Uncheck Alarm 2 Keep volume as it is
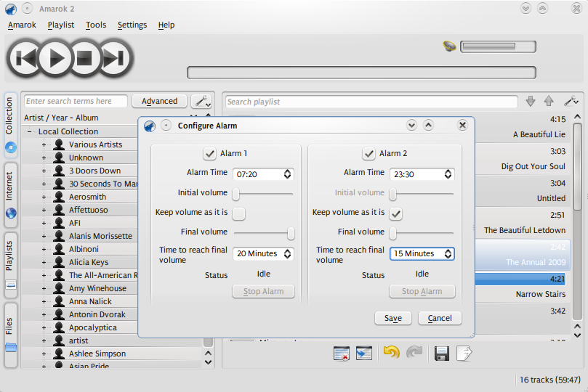This screenshot has width=588, height=392. [x=396, y=213]
